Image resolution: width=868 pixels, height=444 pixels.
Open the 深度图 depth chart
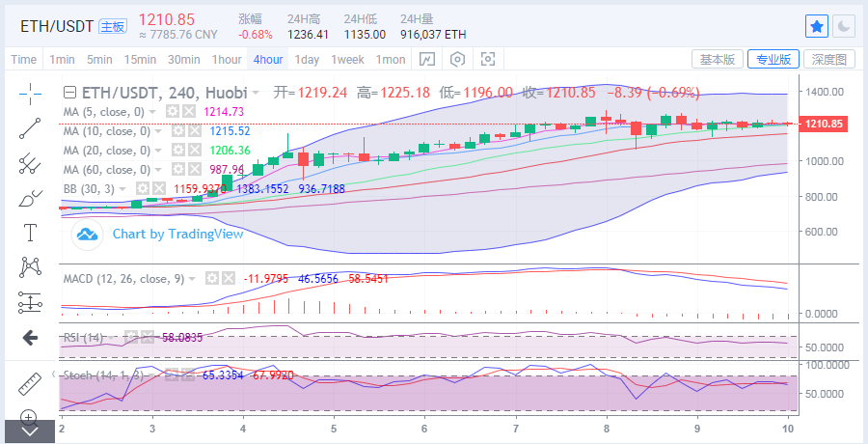828,59
